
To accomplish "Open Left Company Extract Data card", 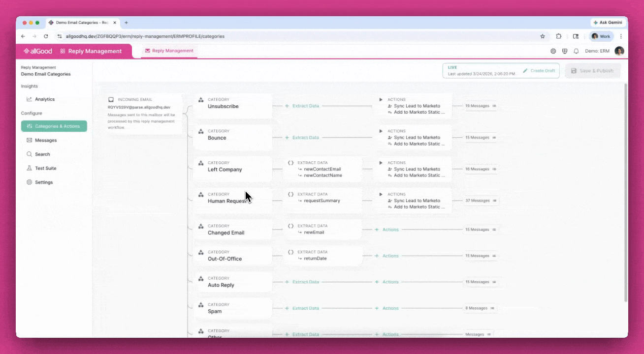I will click(323, 169).
